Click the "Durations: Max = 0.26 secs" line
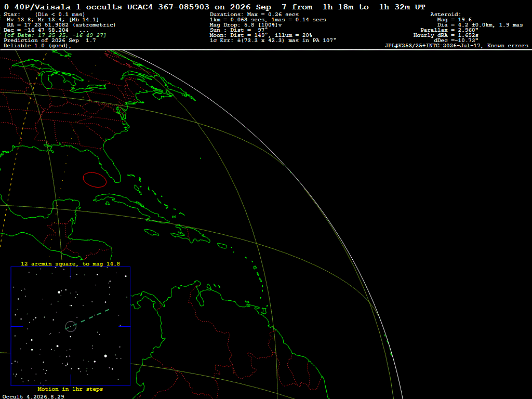532x399 pixels. click(x=254, y=15)
